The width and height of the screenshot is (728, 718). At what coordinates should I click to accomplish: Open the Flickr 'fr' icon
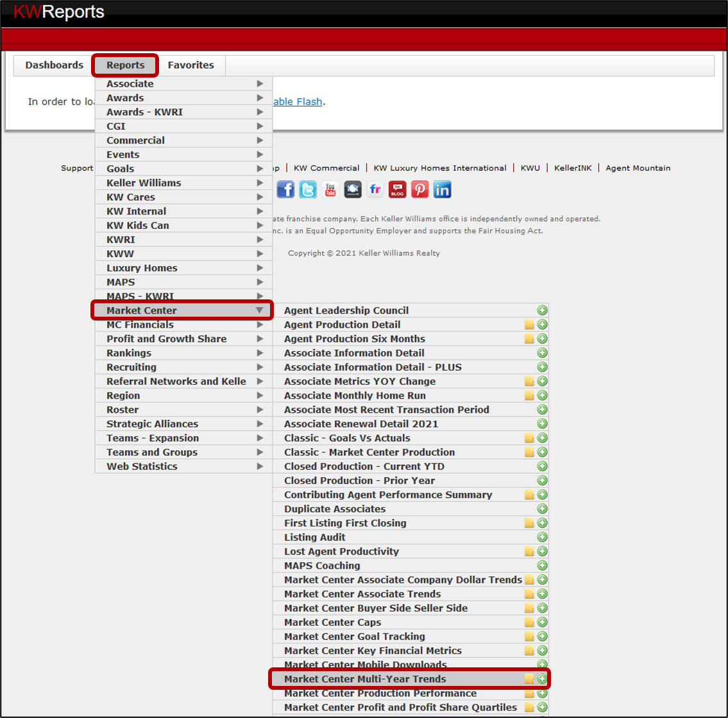[x=375, y=189]
